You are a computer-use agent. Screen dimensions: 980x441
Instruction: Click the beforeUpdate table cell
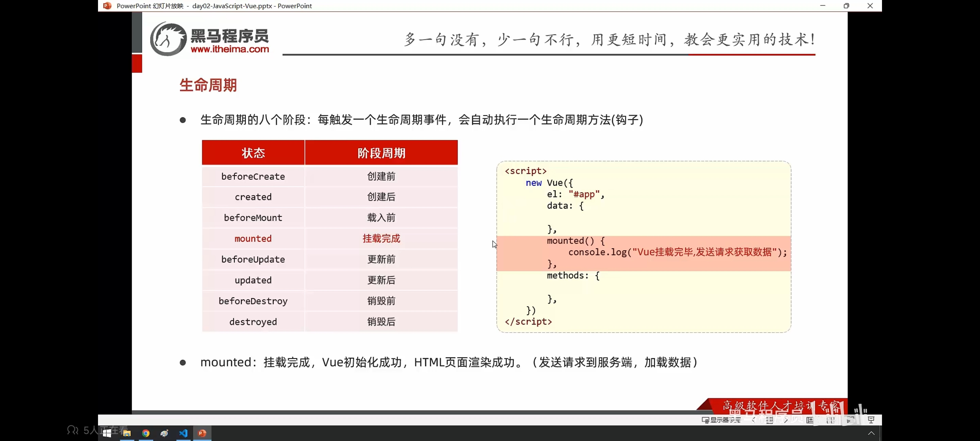pos(253,259)
